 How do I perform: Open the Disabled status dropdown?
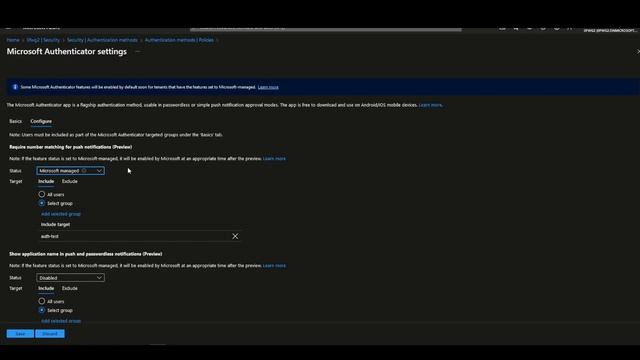[x=70, y=278]
